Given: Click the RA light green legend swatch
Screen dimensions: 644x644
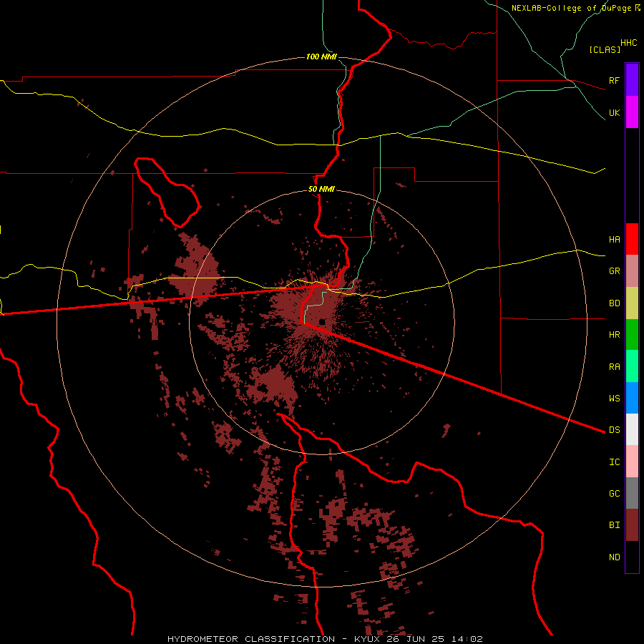Looking at the screenshot, I should (632, 366).
